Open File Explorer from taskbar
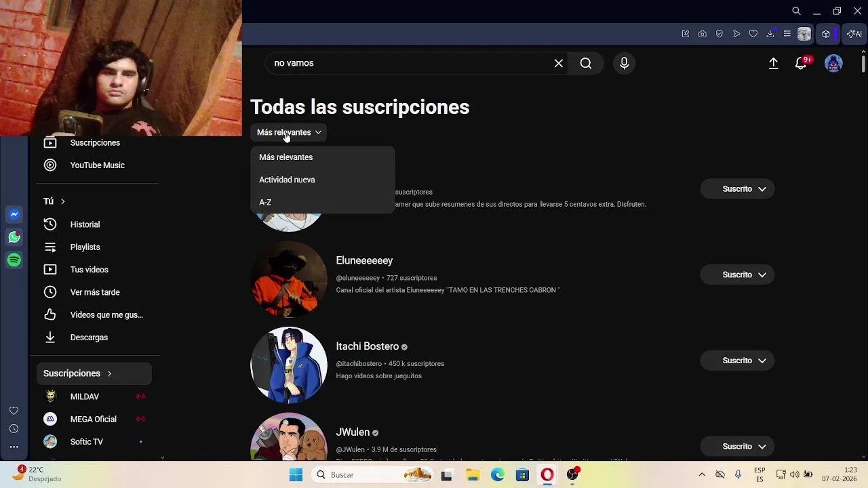This screenshot has width=868, height=488. point(473,475)
